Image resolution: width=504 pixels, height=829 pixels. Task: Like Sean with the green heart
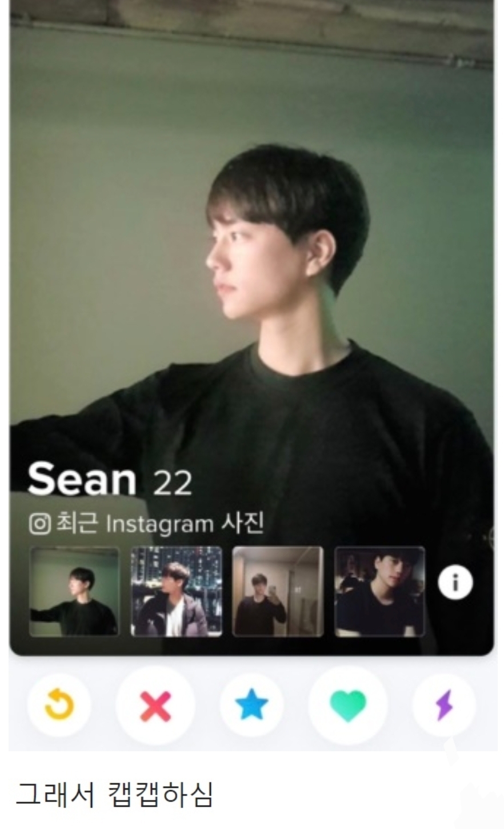pos(347,706)
